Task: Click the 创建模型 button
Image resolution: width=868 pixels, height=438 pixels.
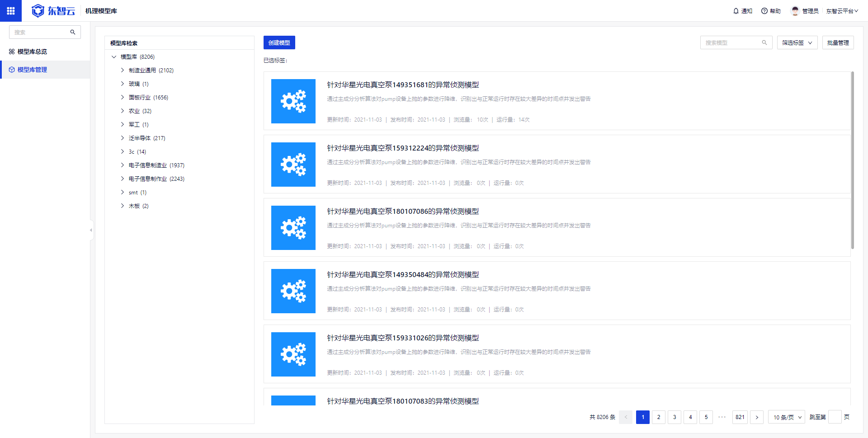Action: tap(279, 42)
